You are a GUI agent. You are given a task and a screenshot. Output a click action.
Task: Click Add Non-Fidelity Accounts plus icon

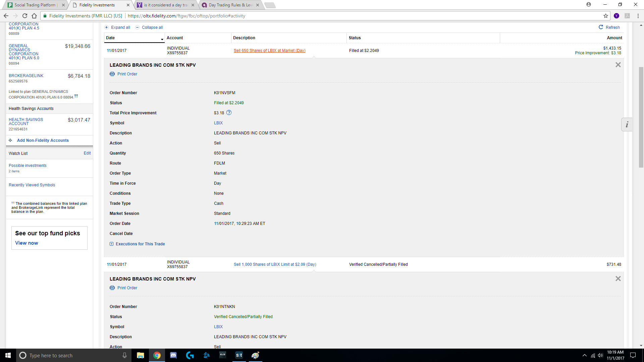pyautogui.click(x=10, y=140)
